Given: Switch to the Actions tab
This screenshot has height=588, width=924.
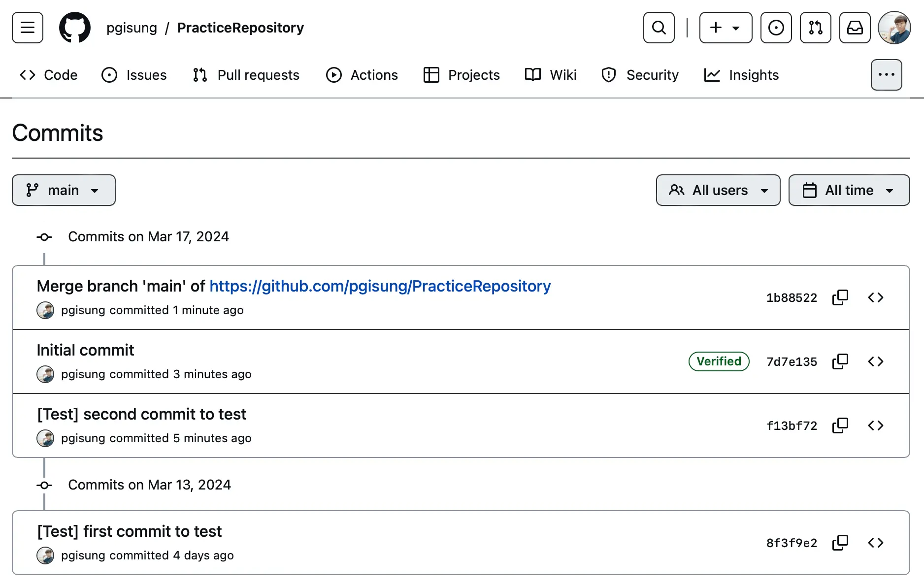Looking at the screenshot, I should point(362,75).
